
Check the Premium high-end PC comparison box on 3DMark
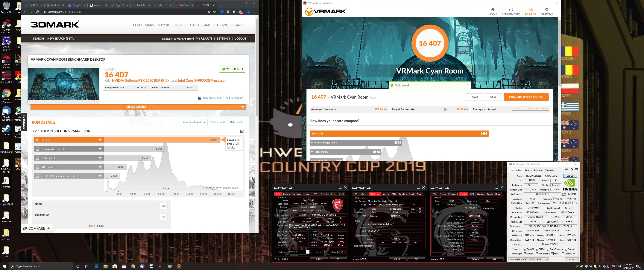point(37,149)
